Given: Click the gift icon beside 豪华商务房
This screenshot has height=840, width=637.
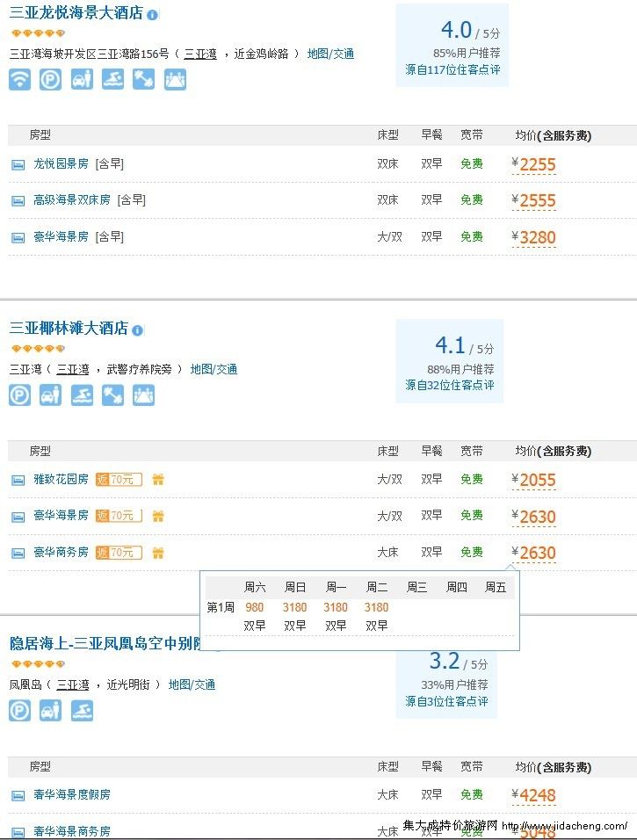Looking at the screenshot, I should coord(158,553).
